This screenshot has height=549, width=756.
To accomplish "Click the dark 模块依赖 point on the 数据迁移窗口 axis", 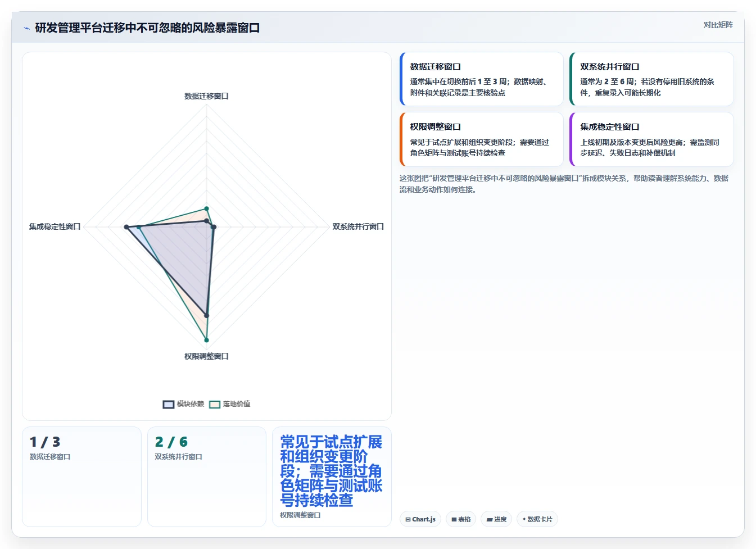I will pyautogui.click(x=206, y=221).
